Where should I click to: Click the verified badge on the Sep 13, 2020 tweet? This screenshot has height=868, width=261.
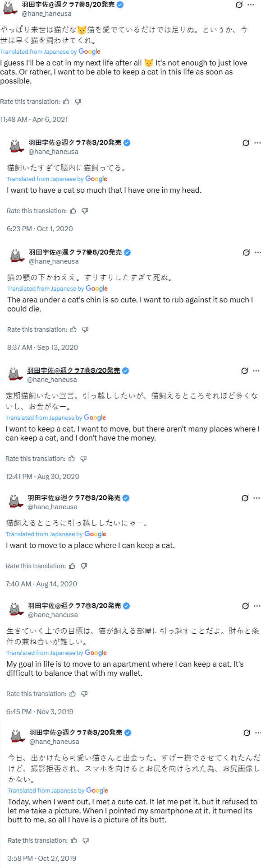click(x=128, y=252)
